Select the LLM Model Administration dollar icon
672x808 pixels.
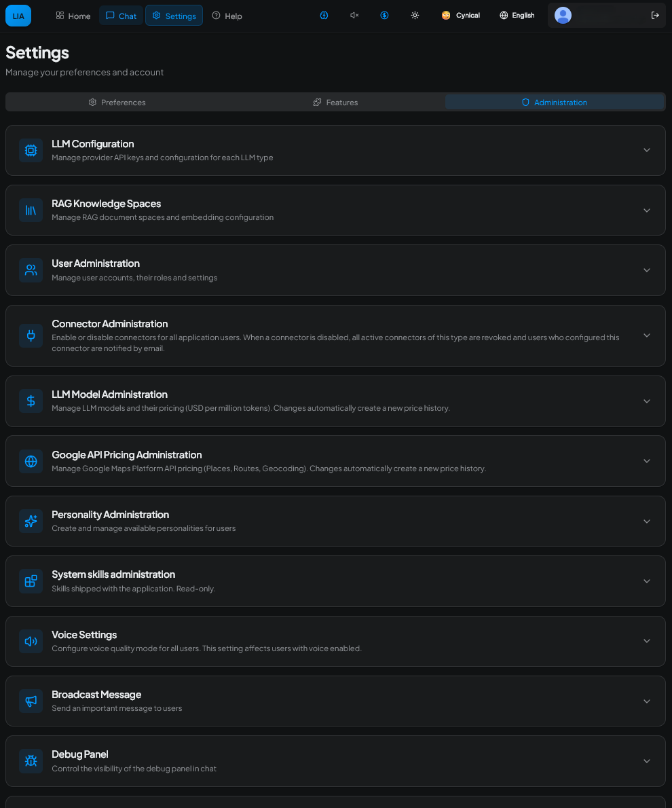[x=31, y=401]
